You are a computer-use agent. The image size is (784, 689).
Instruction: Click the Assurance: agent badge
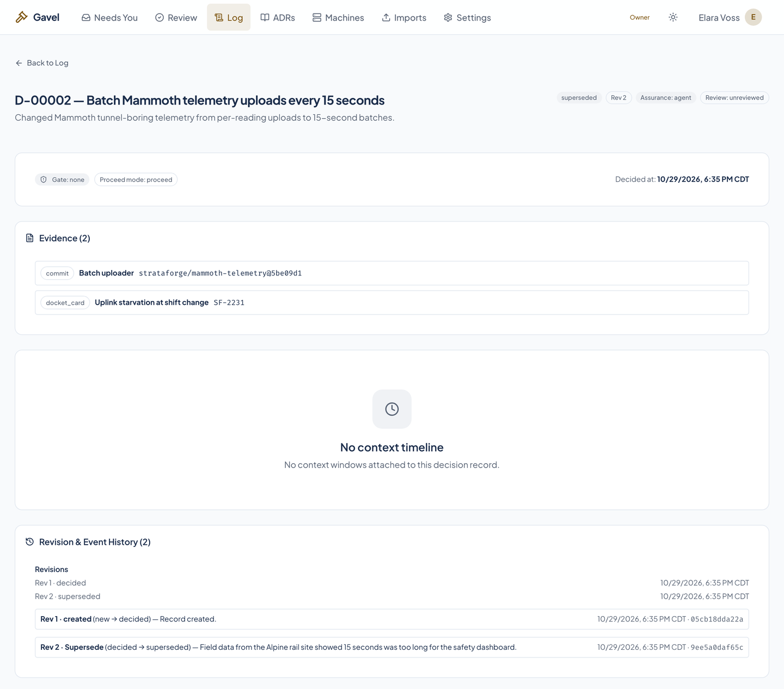(x=665, y=98)
